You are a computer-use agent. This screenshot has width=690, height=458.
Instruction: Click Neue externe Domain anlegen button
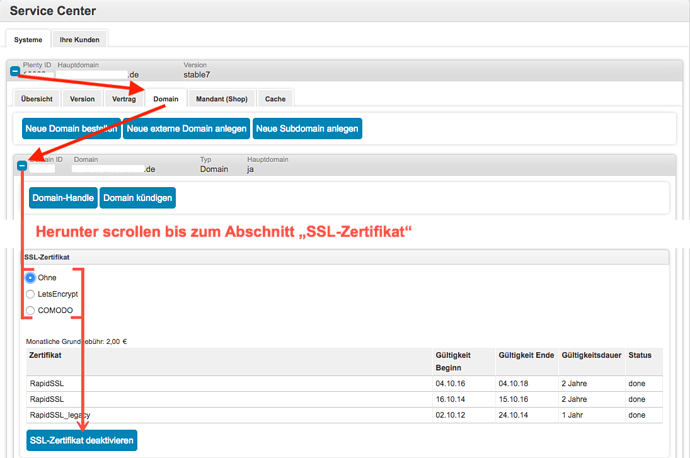(x=187, y=128)
